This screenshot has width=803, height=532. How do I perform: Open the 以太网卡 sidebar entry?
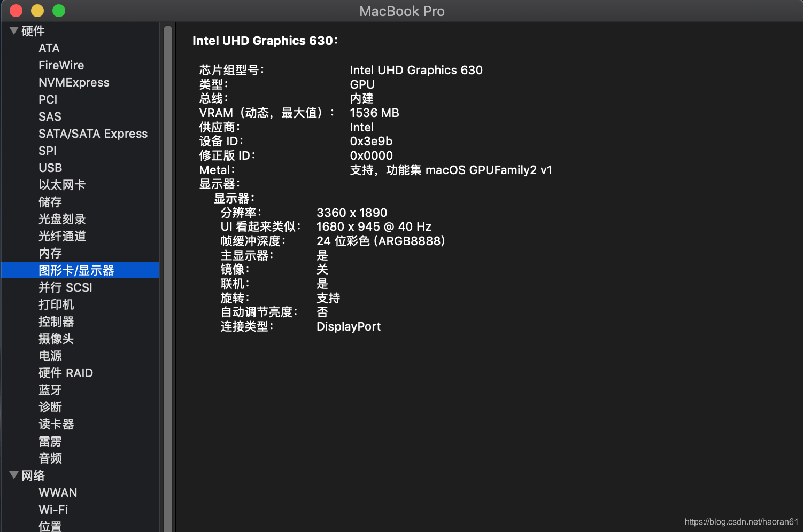click(62, 185)
